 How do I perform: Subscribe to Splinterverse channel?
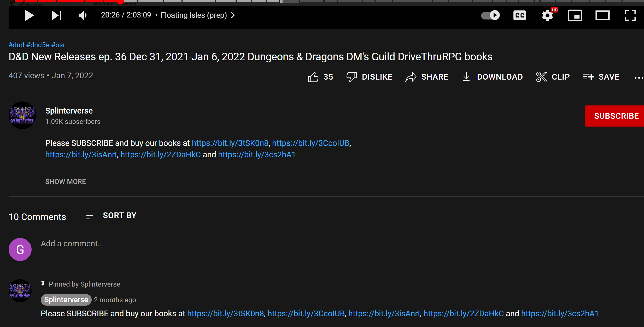pos(614,116)
